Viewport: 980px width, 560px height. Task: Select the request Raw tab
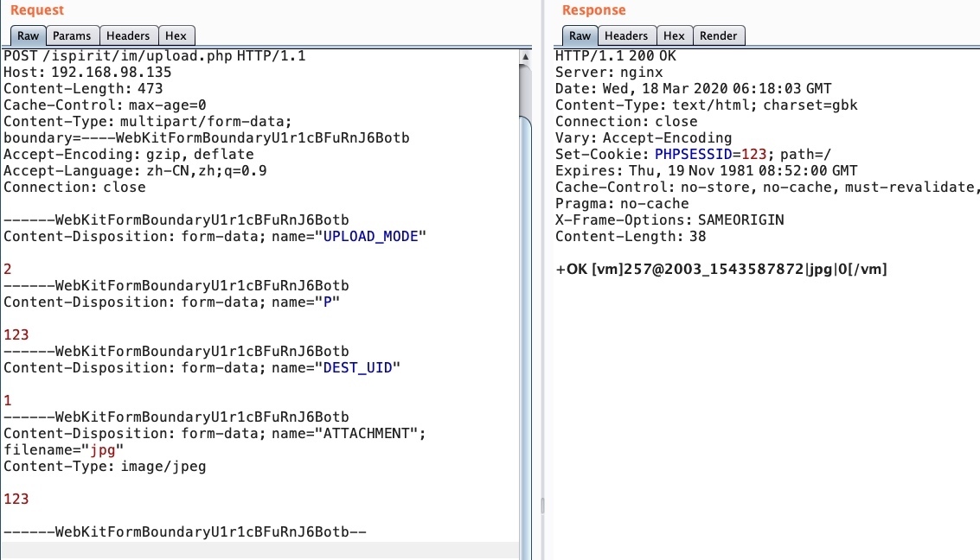pyautogui.click(x=28, y=35)
